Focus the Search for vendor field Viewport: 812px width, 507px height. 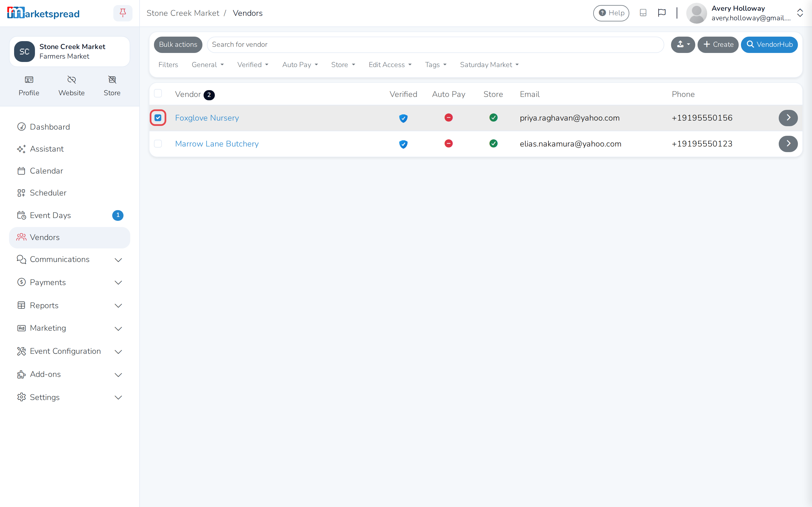(435, 45)
